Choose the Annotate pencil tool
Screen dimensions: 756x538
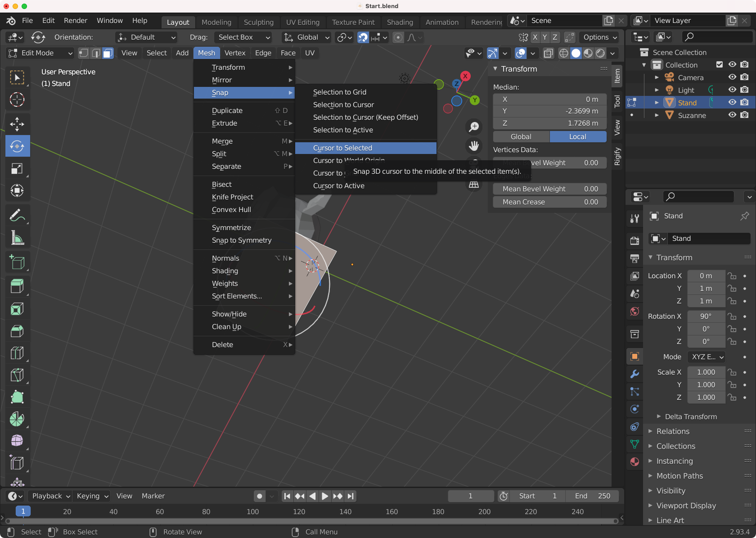(x=17, y=216)
